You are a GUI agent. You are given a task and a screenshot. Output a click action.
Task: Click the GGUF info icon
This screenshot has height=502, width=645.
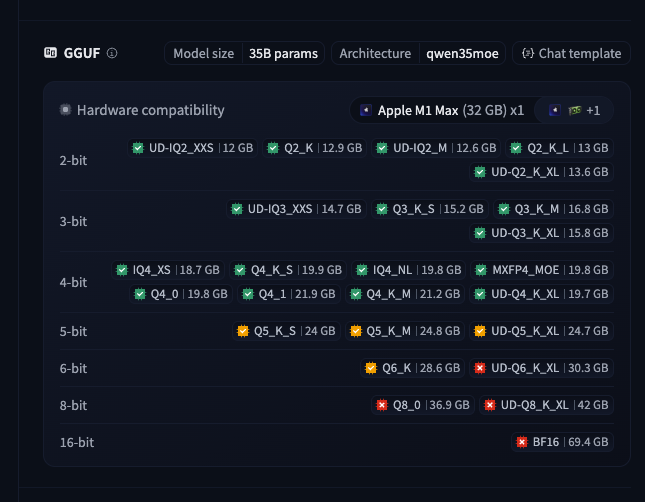click(112, 53)
